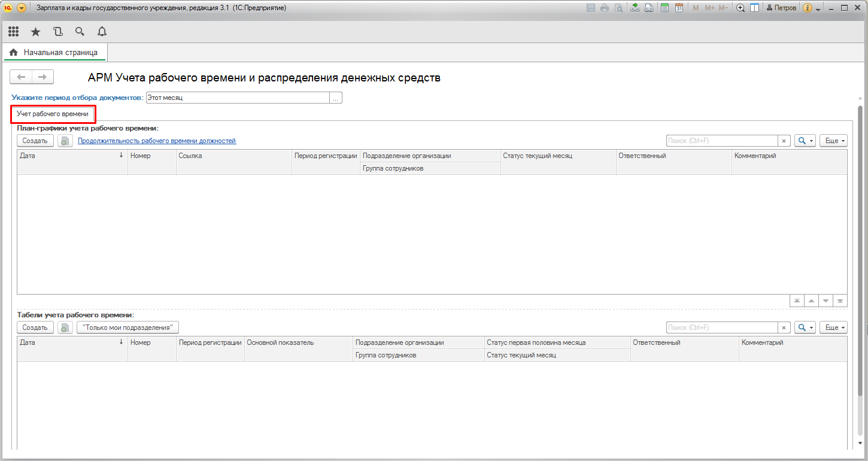Switch to "Учет рабочего времени" tab

53,114
